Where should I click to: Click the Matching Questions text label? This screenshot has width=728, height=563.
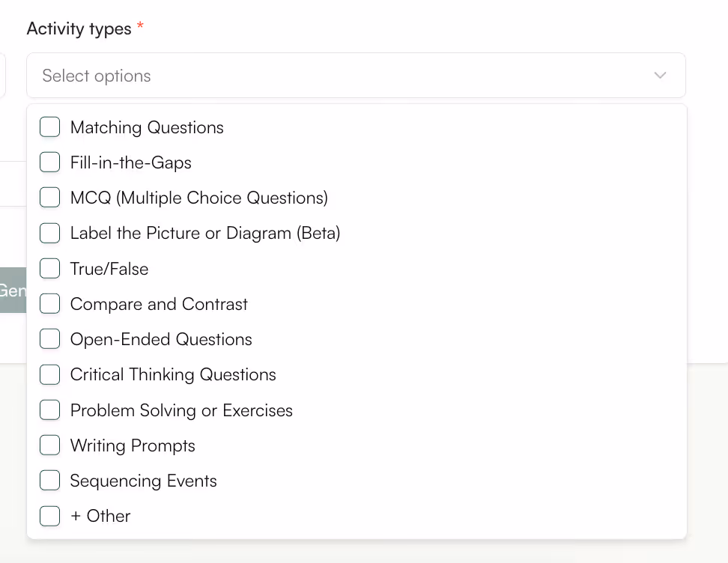click(147, 127)
